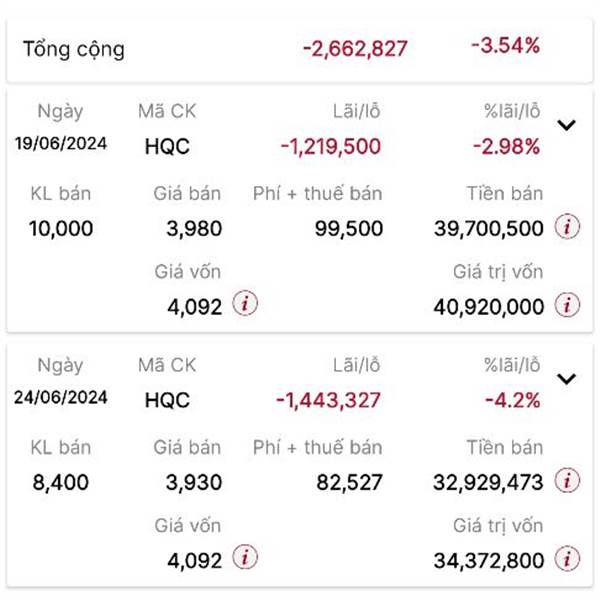Screen dimensions: 600x600
Task: Open the info icon beside Giá vốn 4,092 for 24/06/2024
Action: tap(245, 557)
